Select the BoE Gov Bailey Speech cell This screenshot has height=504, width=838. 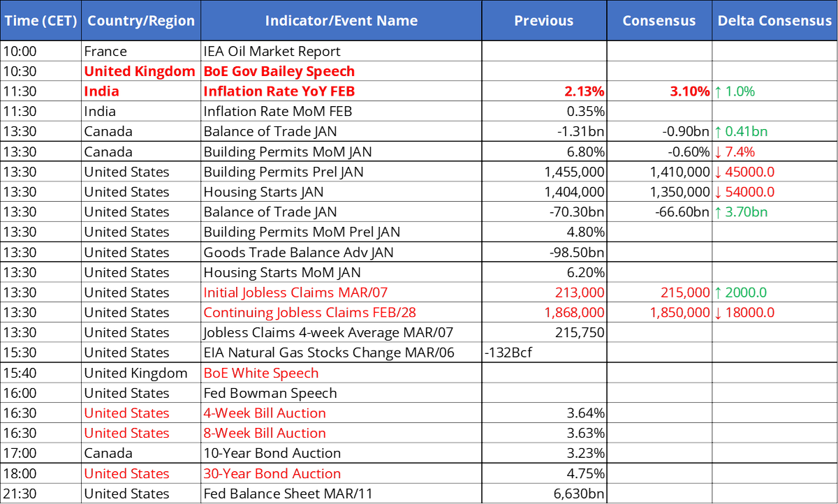coord(341,71)
